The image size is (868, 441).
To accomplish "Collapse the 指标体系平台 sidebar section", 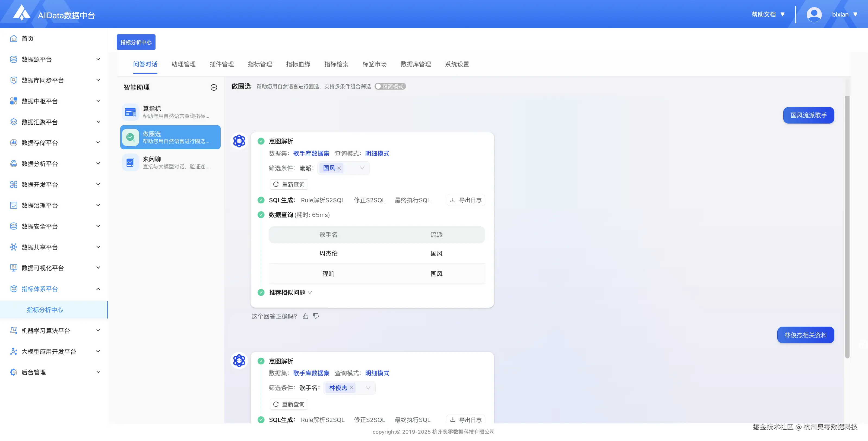I will [54, 289].
